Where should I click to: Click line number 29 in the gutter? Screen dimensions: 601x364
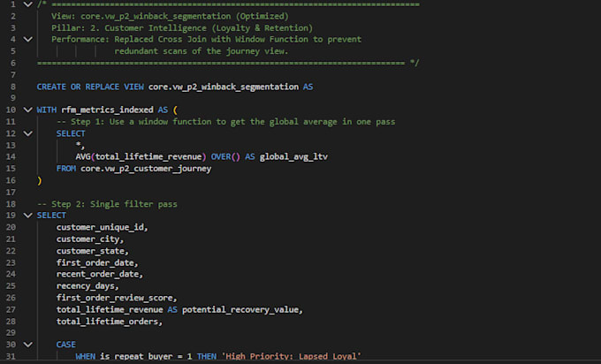pos(11,332)
